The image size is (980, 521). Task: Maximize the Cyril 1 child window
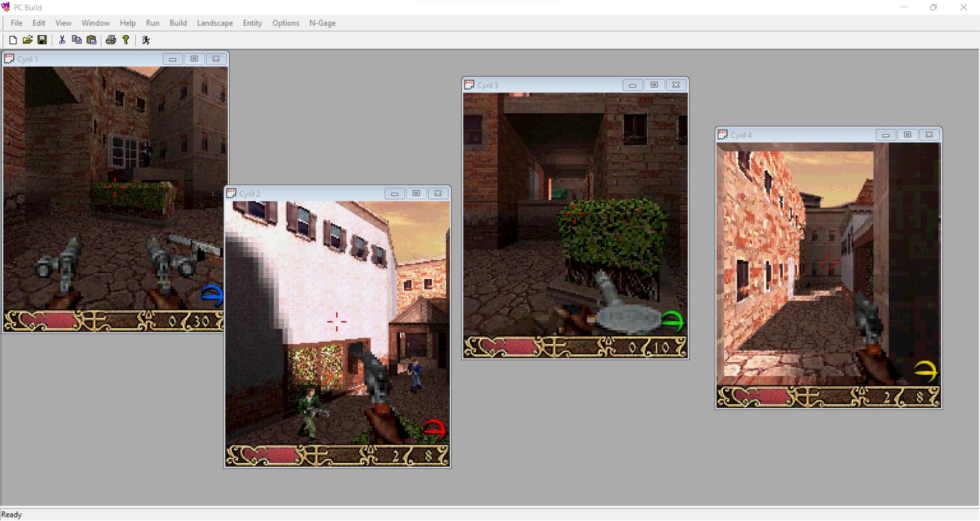(194, 59)
